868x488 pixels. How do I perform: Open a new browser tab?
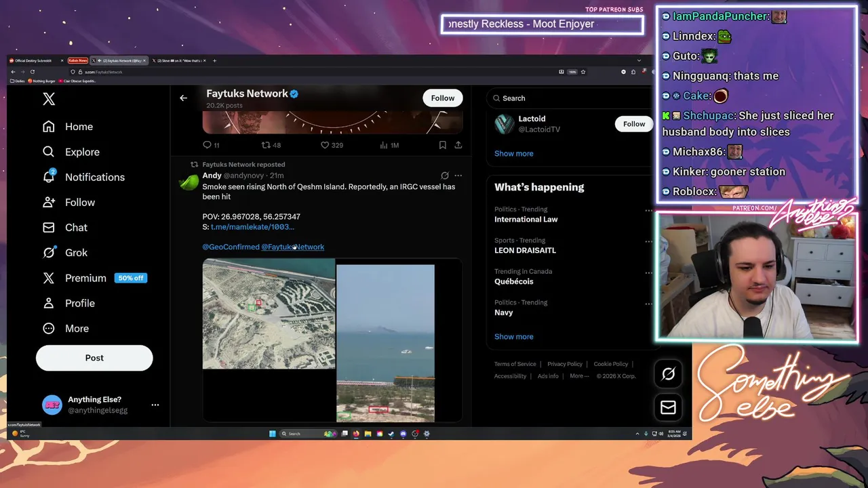click(214, 61)
